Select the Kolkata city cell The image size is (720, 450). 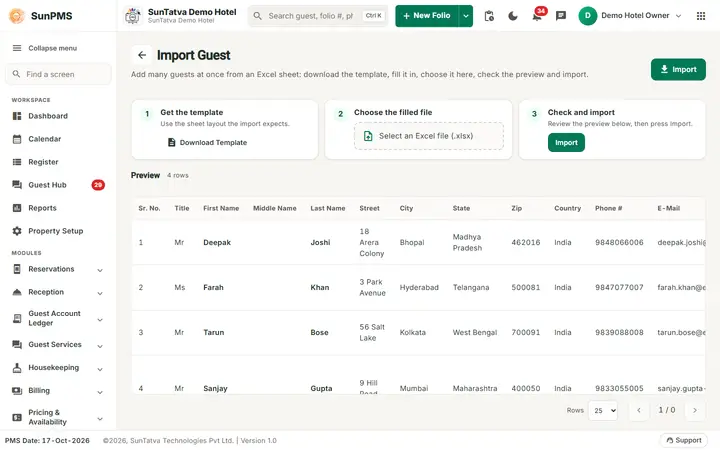pos(412,332)
